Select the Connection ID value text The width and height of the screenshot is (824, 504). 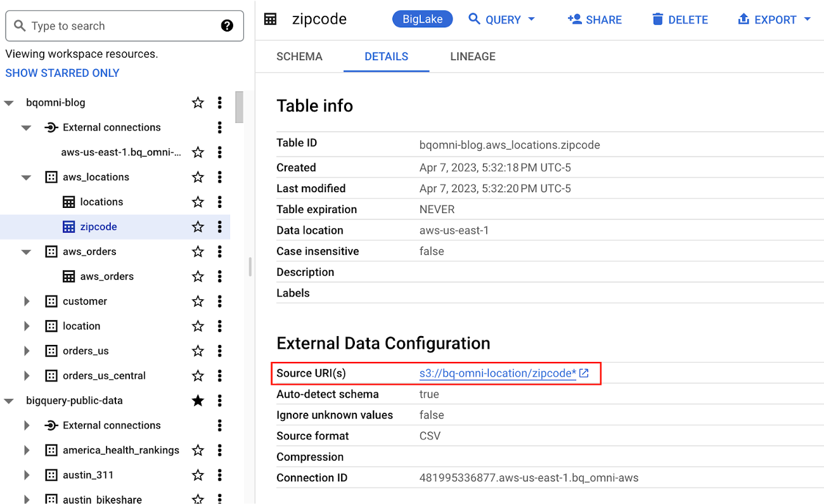tap(529, 478)
